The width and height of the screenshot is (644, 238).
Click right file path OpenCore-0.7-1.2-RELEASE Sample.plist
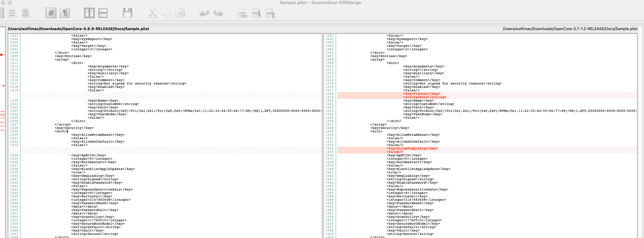click(x=570, y=29)
